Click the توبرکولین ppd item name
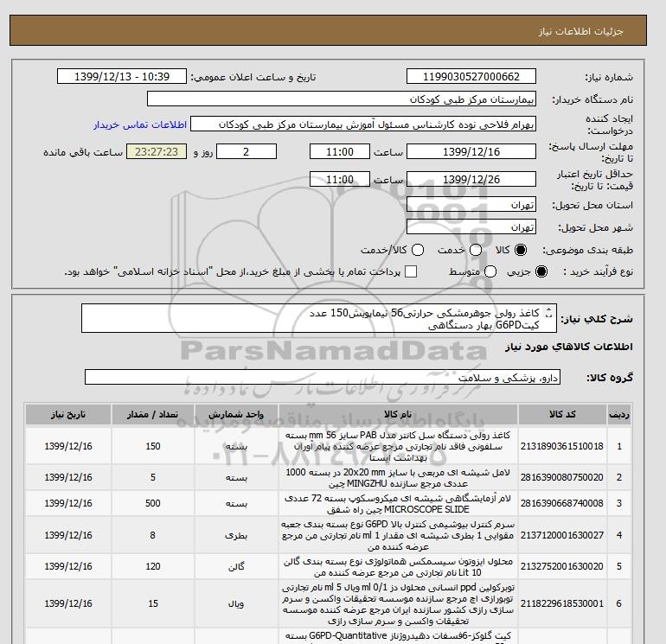666x644 pixels. [x=398, y=603]
